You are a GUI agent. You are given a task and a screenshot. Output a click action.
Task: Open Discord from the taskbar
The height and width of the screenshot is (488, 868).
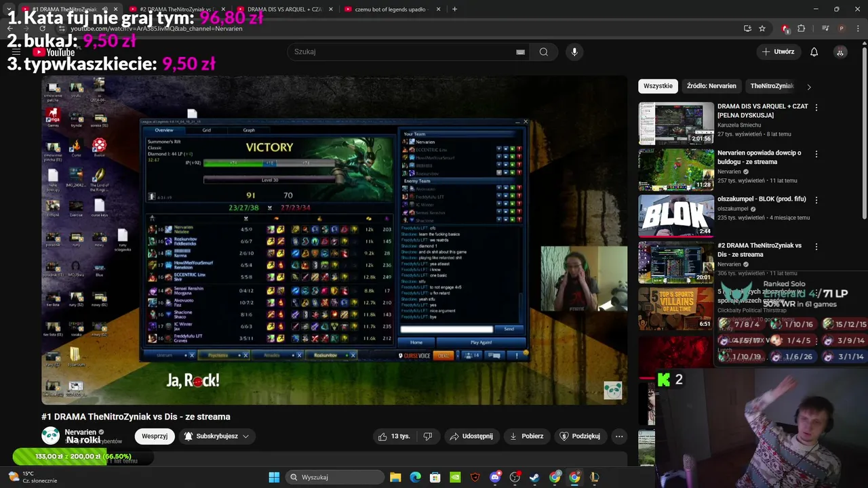[x=495, y=477]
